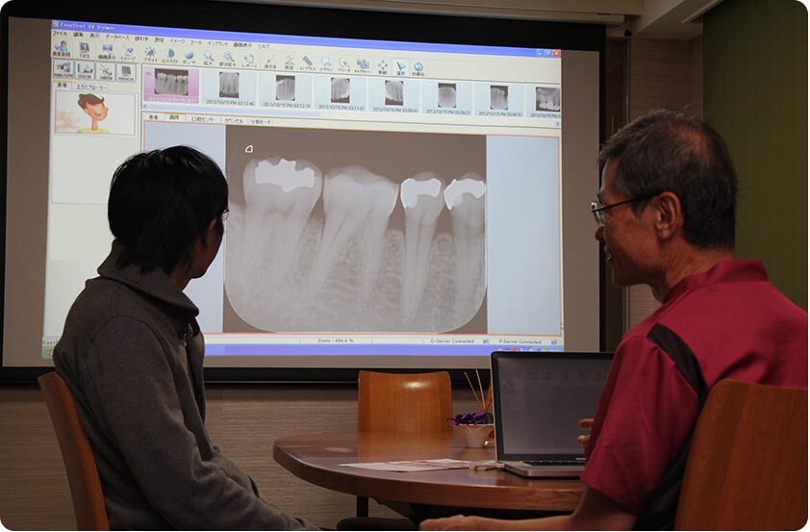Choose the four-way arrow move (移動) tool
810x532 pixels.
(382, 66)
